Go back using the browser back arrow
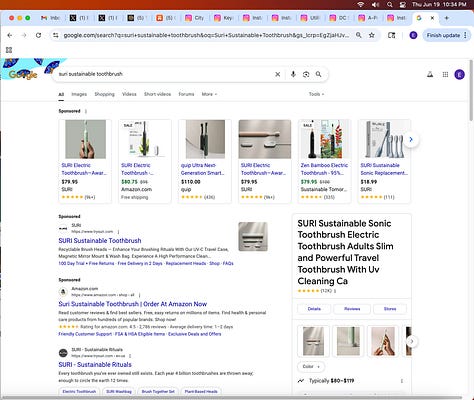The width and height of the screenshot is (474, 400). 10,35
